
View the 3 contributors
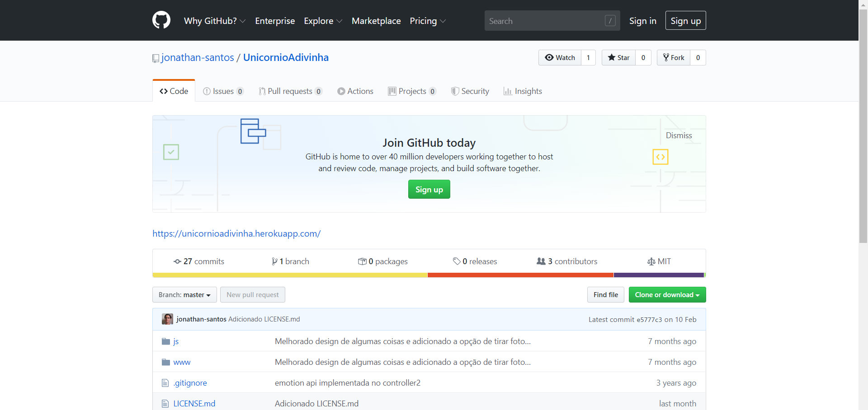tap(567, 261)
